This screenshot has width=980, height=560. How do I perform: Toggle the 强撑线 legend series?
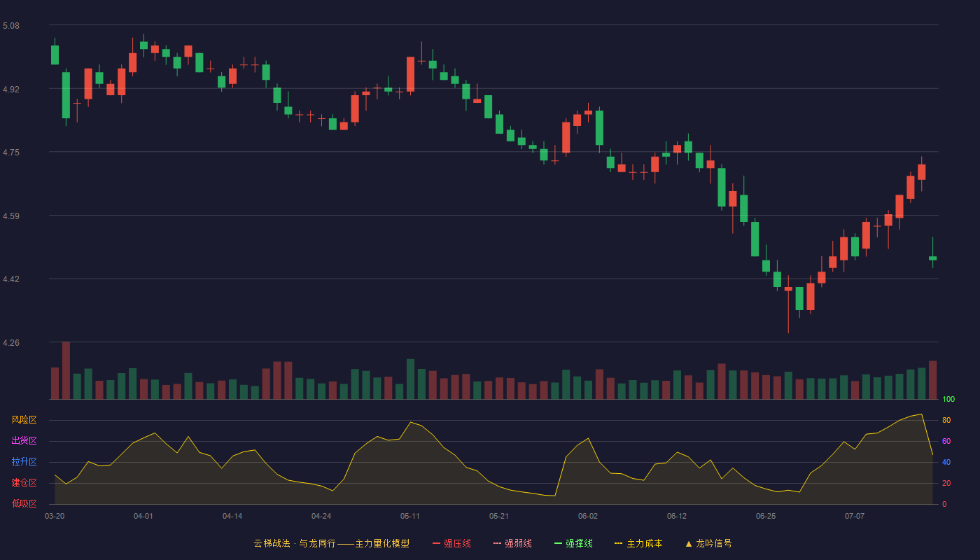click(x=579, y=543)
